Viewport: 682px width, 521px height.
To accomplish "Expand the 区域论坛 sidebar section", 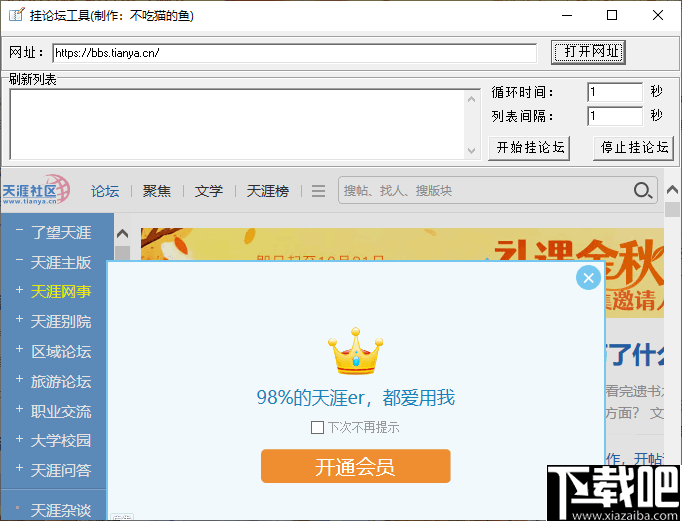I will pyautogui.click(x=20, y=349).
